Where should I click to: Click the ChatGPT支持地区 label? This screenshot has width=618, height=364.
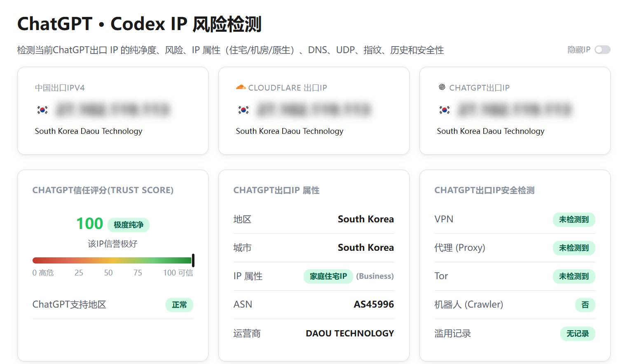[x=69, y=304]
